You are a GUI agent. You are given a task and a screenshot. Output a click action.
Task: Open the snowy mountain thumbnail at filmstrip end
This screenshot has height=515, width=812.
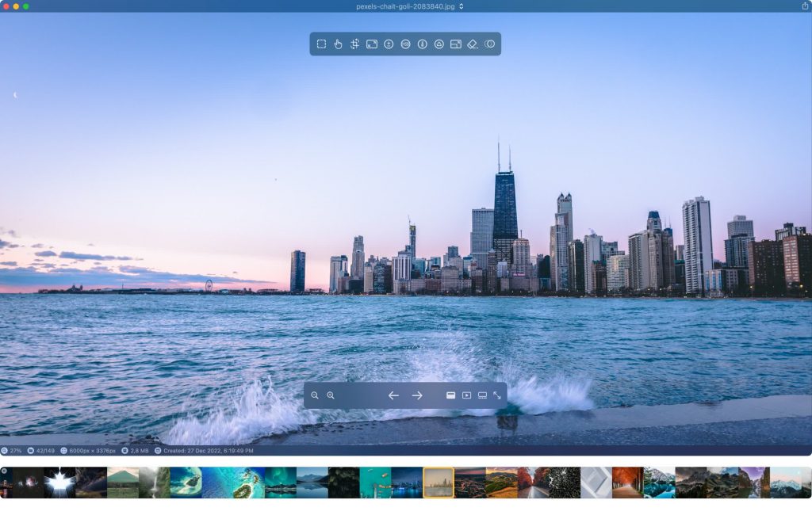coord(790,483)
